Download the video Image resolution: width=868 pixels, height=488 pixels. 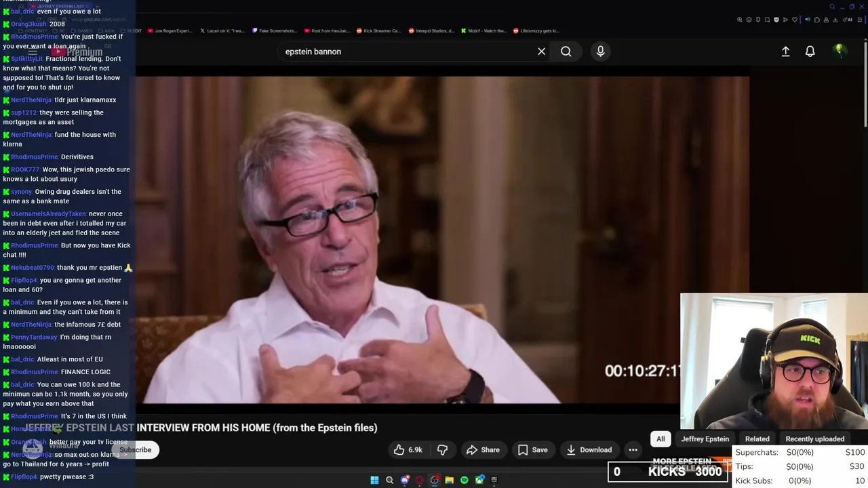coord(589,449)
